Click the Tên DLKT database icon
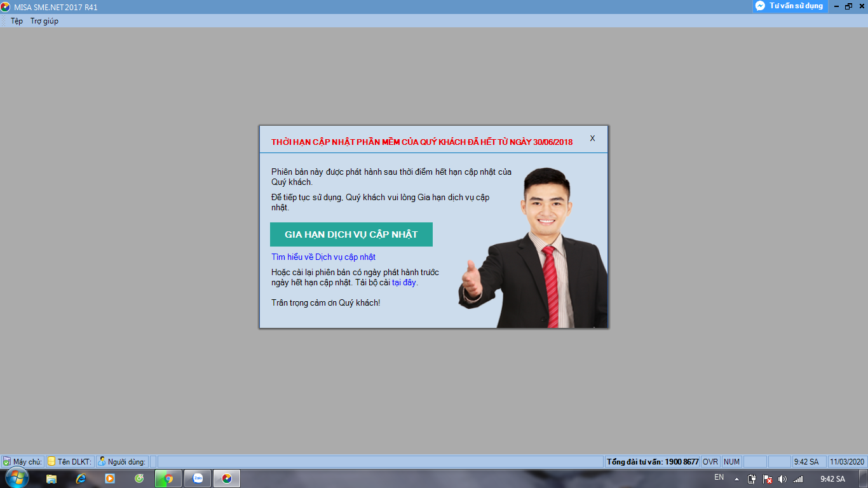This screenshot has width=868, height=488. [x=51, y=461]
